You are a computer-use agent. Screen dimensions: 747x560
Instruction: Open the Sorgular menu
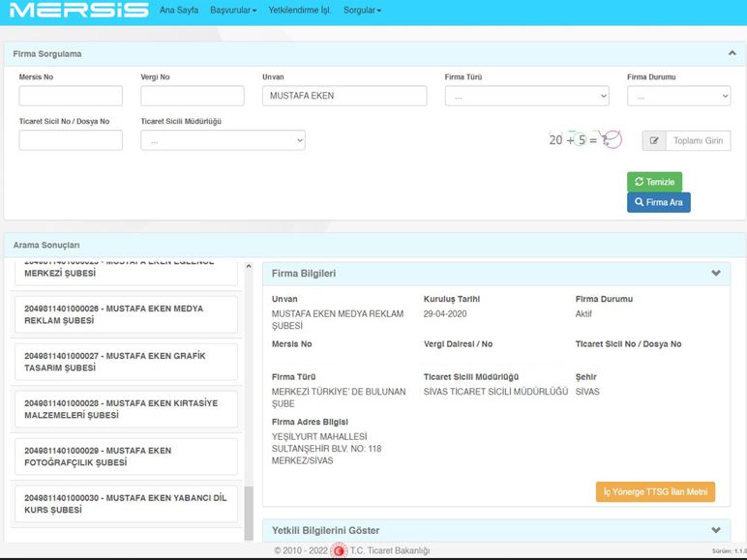(x=363, y=10)
